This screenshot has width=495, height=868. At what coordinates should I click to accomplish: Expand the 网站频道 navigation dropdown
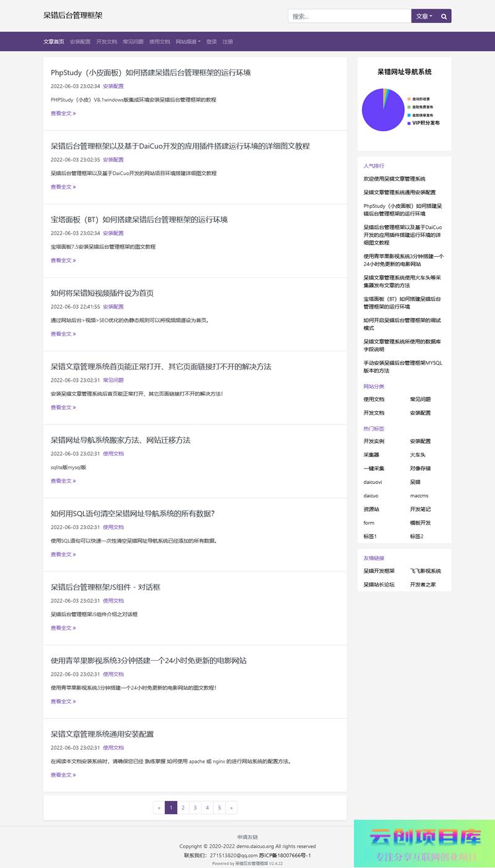tap(187, 41)
